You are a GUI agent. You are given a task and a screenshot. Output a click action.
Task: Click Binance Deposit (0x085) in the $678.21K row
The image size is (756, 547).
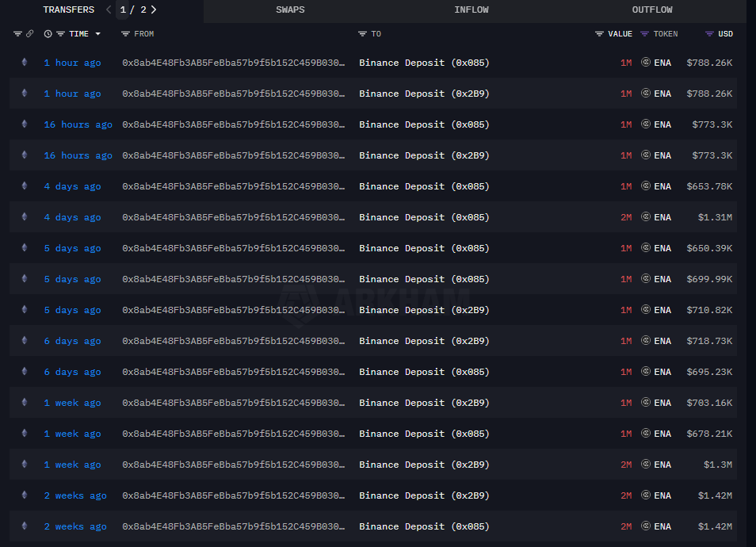[x=424, y=433]
